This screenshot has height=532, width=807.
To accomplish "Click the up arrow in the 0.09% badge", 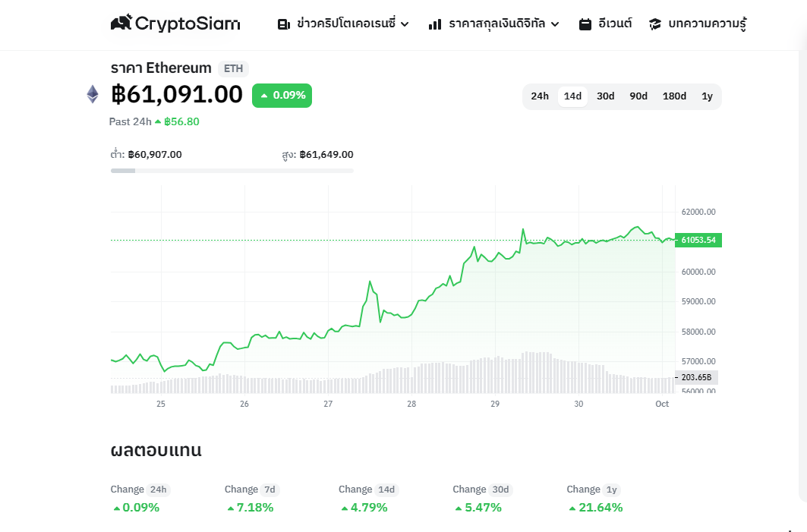I will tap(264, 96).
